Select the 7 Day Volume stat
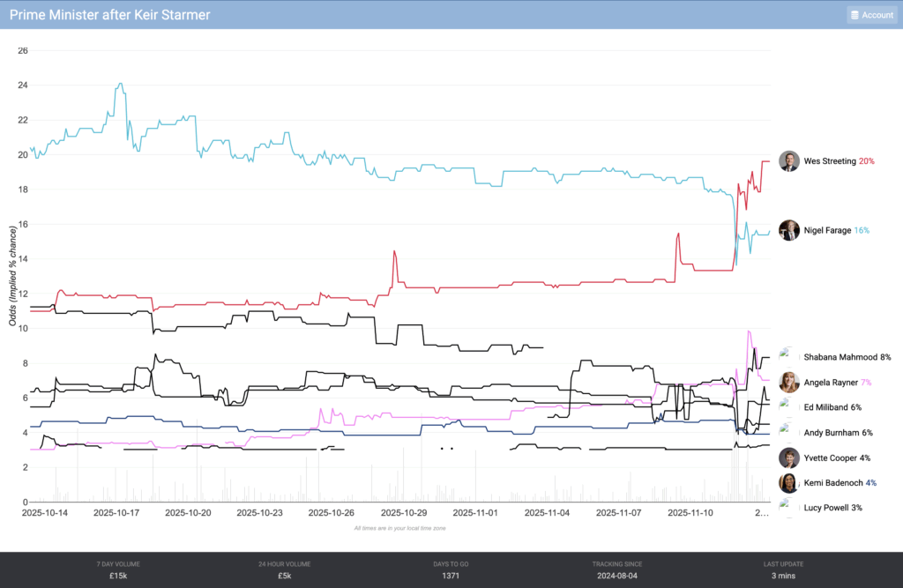This screenshot has height=588, width=903. (118, 569)
